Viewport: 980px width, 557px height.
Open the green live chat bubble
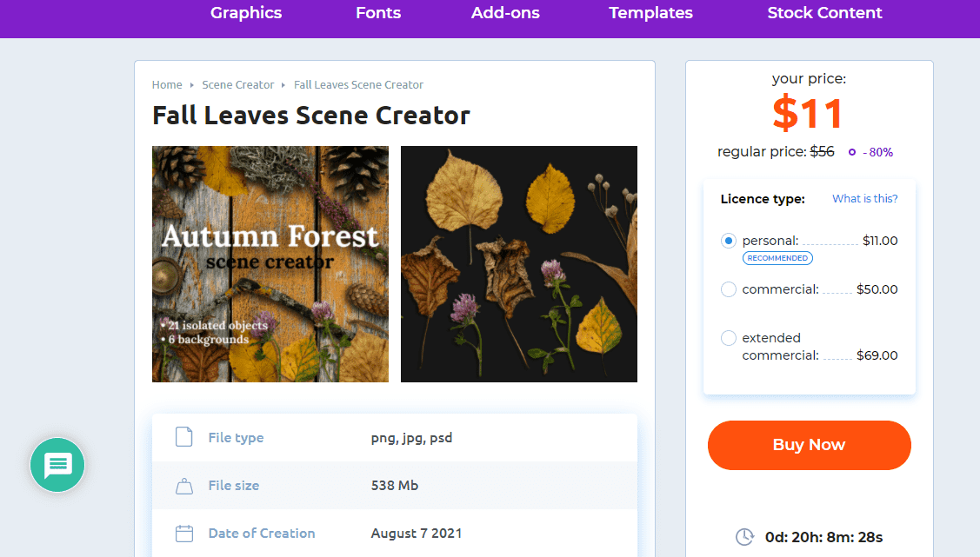coord(57,465)
